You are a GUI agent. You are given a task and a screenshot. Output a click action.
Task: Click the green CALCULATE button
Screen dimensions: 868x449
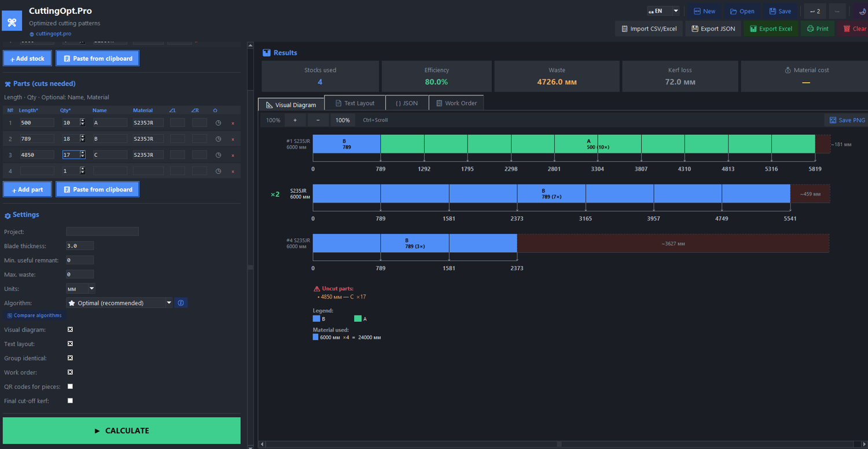122,430
